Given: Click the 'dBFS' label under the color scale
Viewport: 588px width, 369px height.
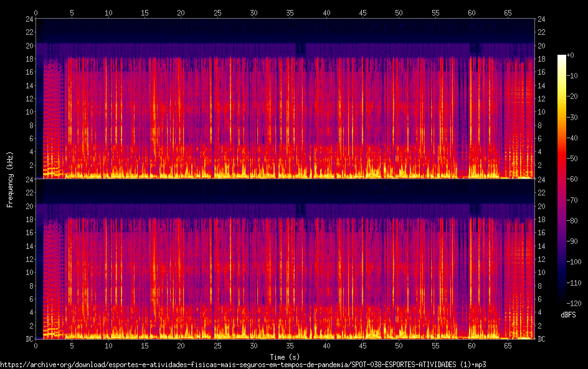Looking at the screenshot, I should (x=568, y=315).
